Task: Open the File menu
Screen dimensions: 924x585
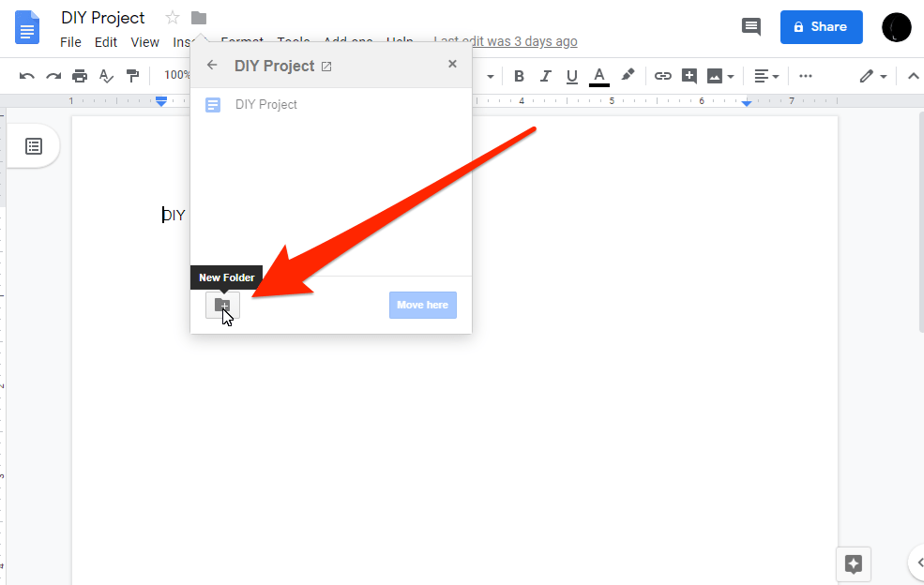Action: point(70,42)
